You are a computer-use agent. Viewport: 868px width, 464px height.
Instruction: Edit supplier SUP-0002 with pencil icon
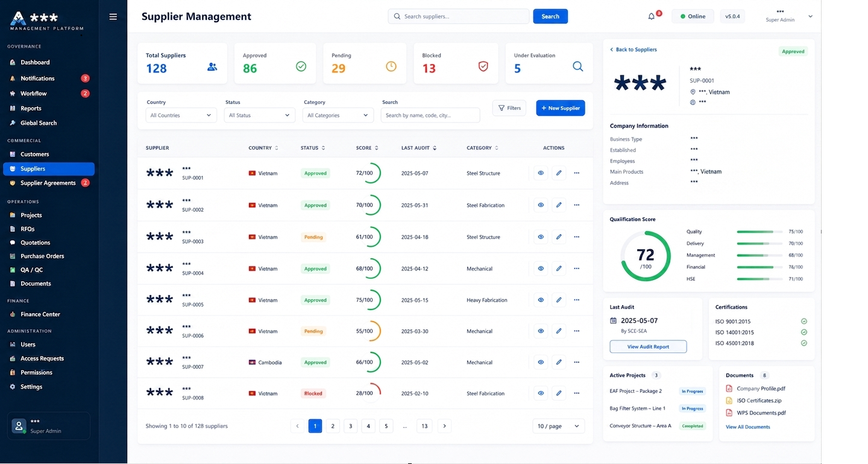(559, 205)
